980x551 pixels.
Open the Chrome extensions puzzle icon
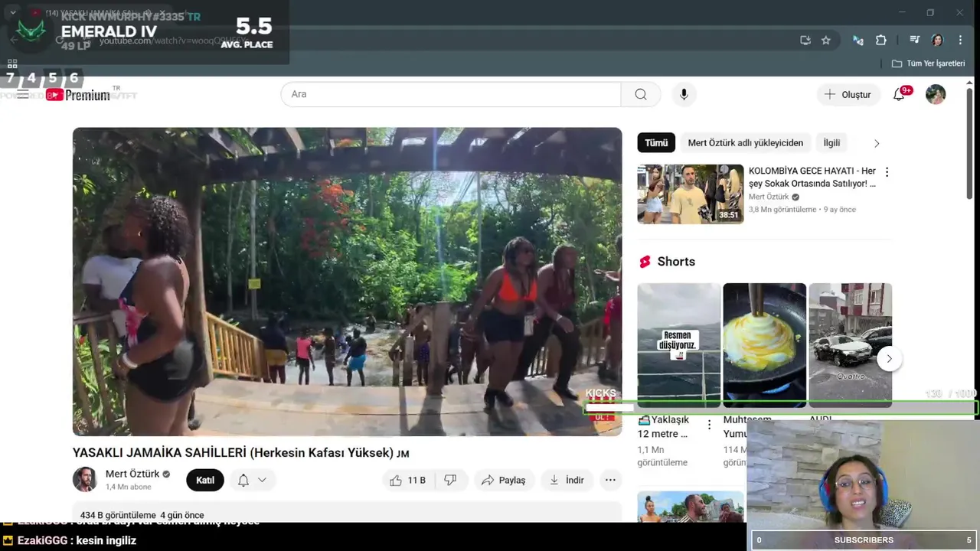[881, 40]
